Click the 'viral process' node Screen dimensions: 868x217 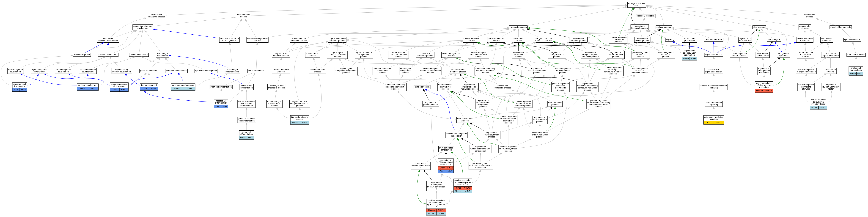759,27
